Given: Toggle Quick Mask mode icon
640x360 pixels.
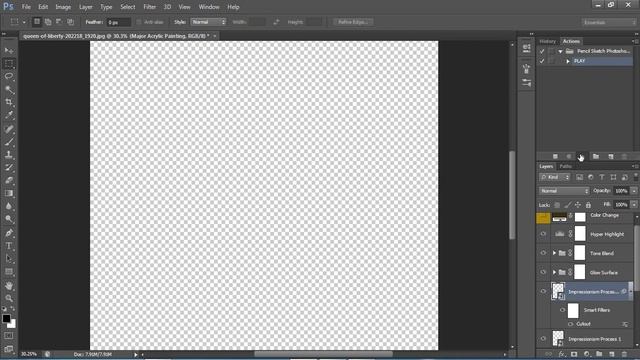Looking at the screenshot, I should pos(9,336).
